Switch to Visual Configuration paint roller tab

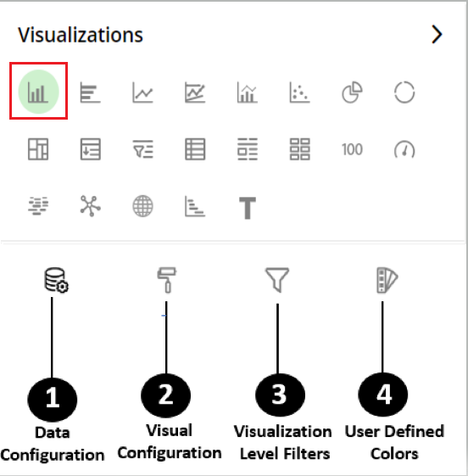pos(167,280)
